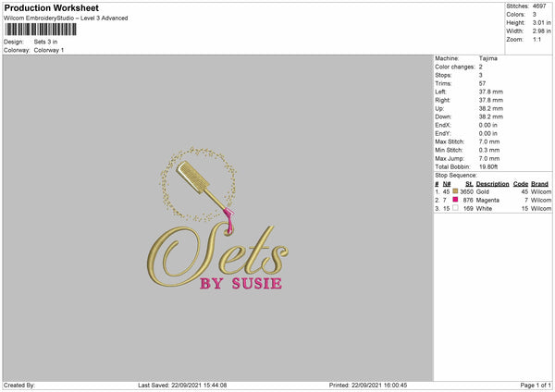Click the stitches count '4697'
The width and height of the screenshot is (555, 392).
539,6
